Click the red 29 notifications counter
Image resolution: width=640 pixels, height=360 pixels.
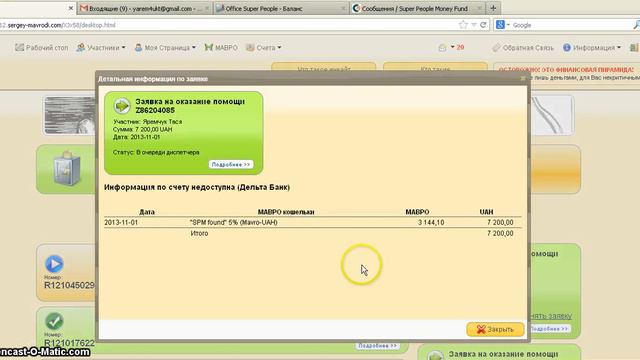[460, 48]
